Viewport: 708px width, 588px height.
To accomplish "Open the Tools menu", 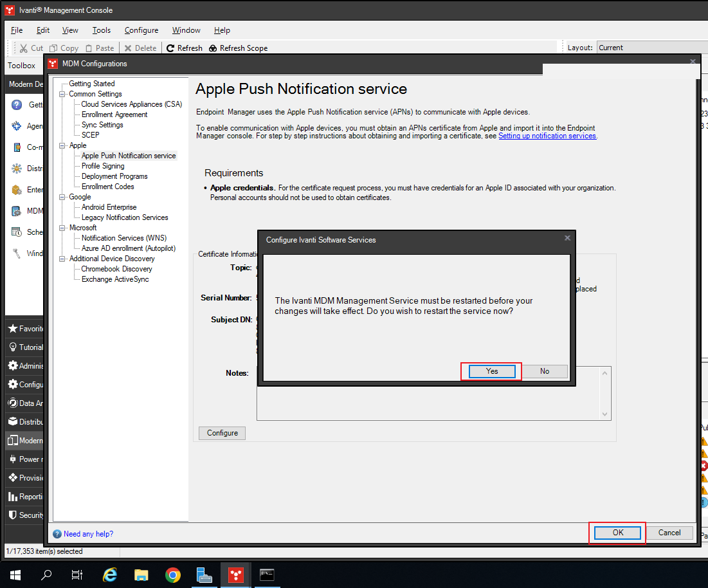I will tap(101, 30).
